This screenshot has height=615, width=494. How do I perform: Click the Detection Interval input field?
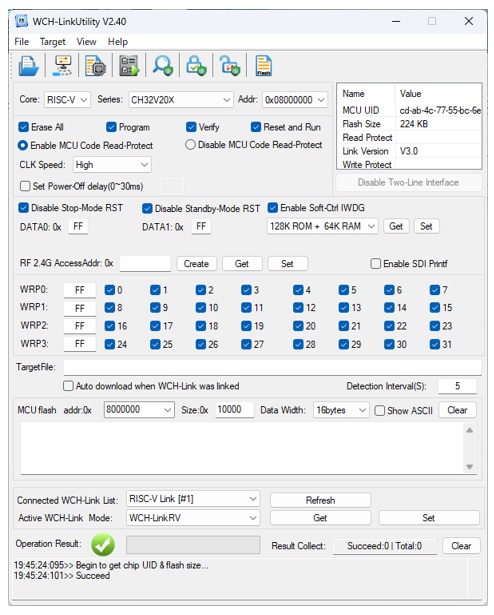pos(458,386)
